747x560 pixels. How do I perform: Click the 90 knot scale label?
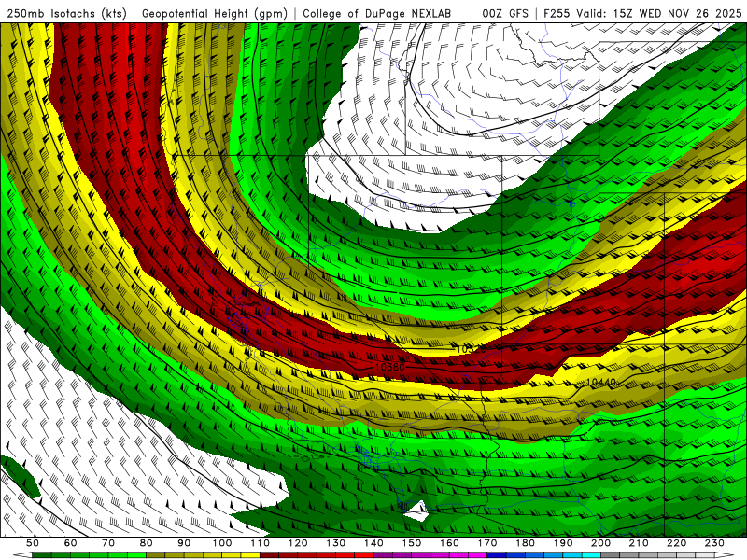pyautogui.click(x=184, y=543)
